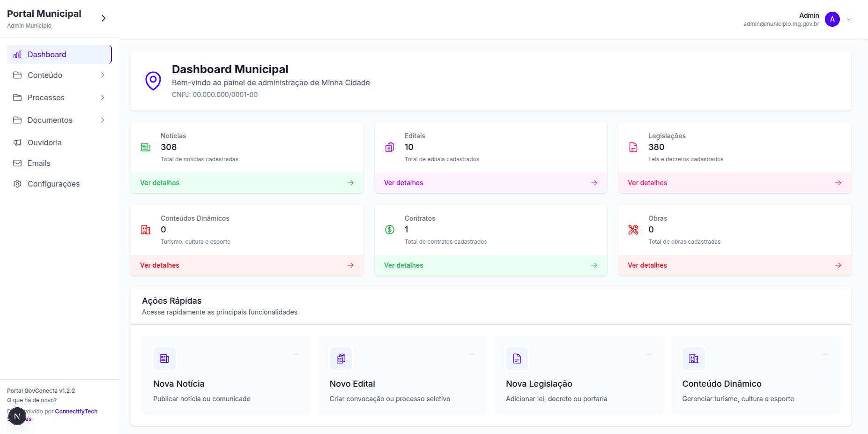The height and width of the screenshot is (434, 868).
Task: Click the dollar sign icon on Contratos card
Action: click(389, 229)
